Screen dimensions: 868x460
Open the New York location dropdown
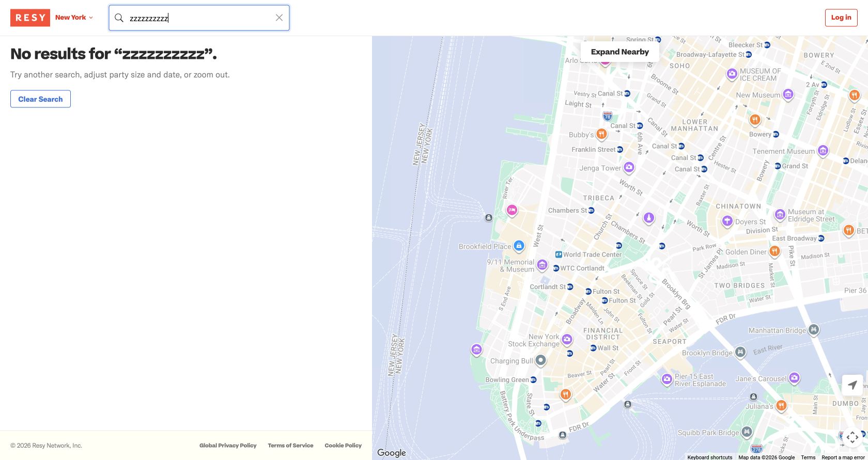point(74,18)
